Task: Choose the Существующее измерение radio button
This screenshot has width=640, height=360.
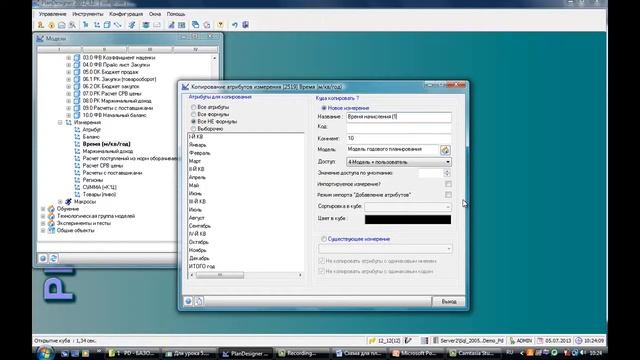Action: point(324,239)
